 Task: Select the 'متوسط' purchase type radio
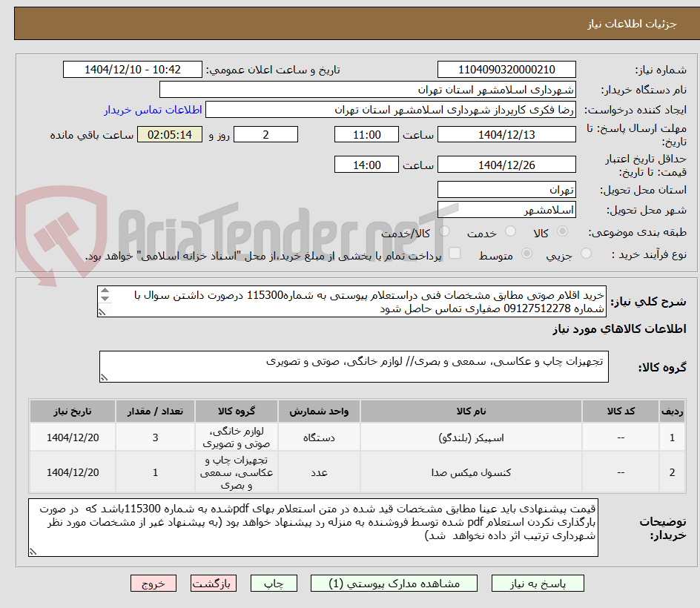526,254
